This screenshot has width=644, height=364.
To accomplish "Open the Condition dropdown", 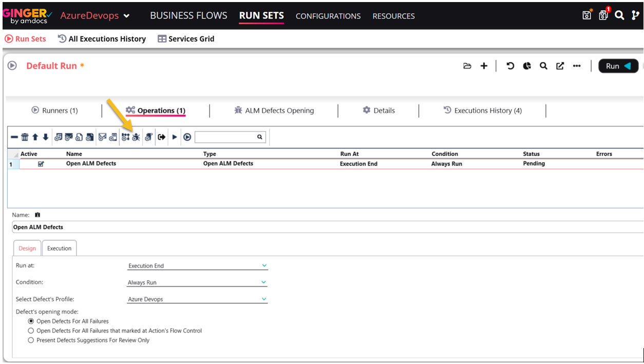I will (197, 282).
